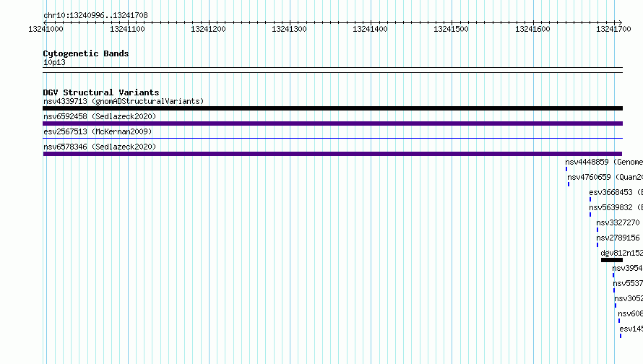Open the nsv608 variant label
The image size is (643, 364).
630,313
